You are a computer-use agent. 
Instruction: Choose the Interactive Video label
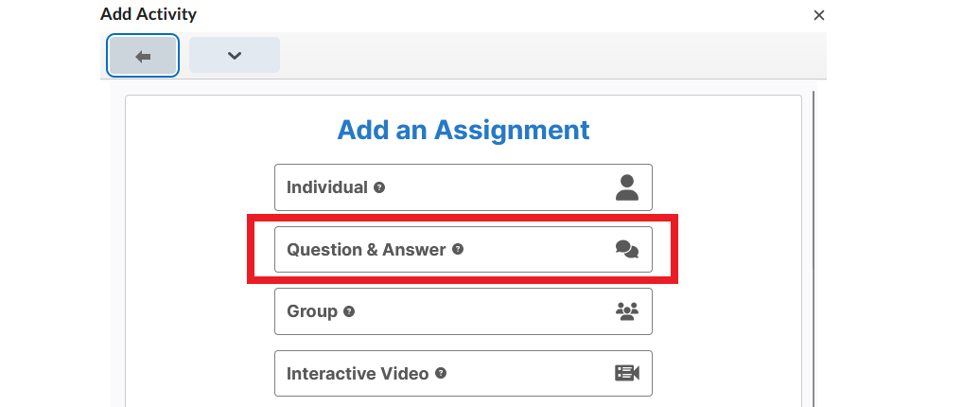(358, 374)
